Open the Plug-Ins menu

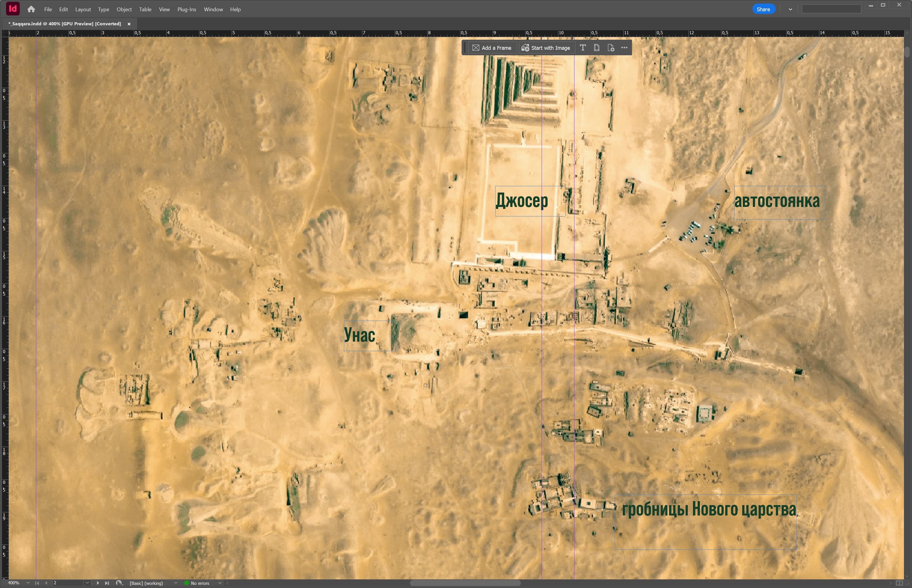tap(187, 9)
